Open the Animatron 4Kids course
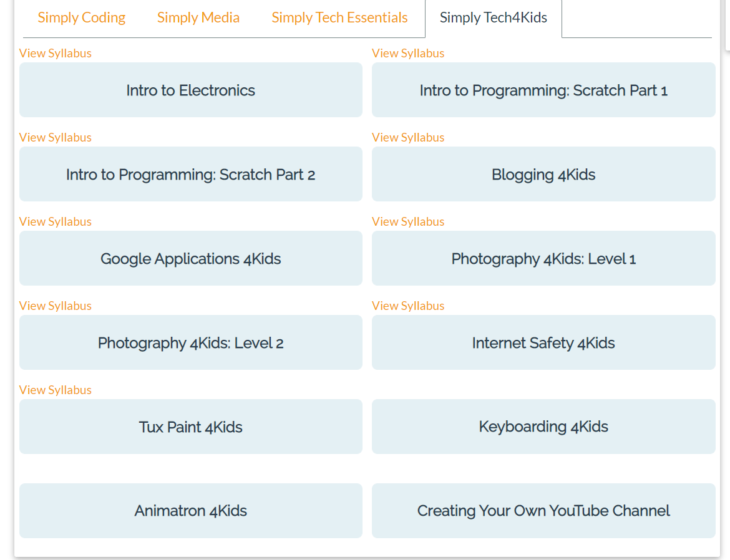 [190, 511]
